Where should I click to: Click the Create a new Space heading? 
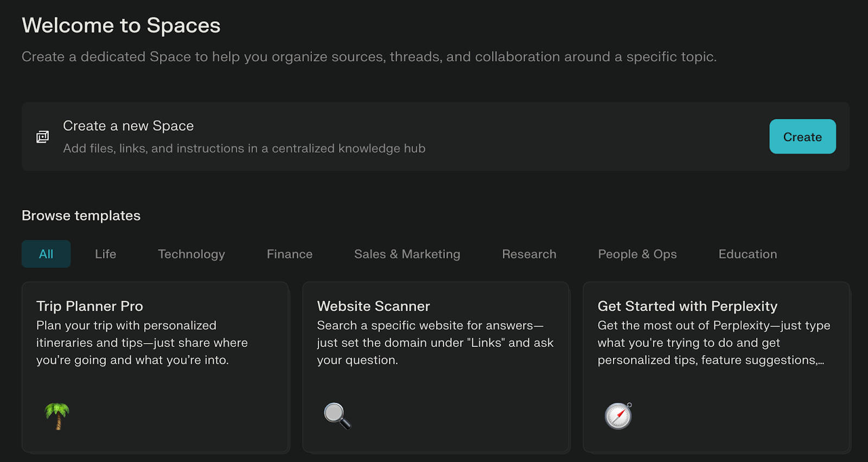(128, 126)
